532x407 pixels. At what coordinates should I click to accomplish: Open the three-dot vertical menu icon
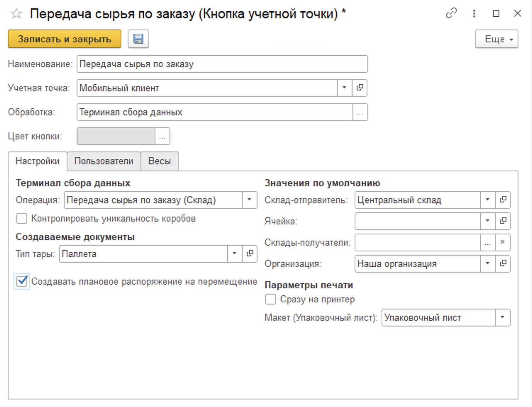(x=474, y=13)
